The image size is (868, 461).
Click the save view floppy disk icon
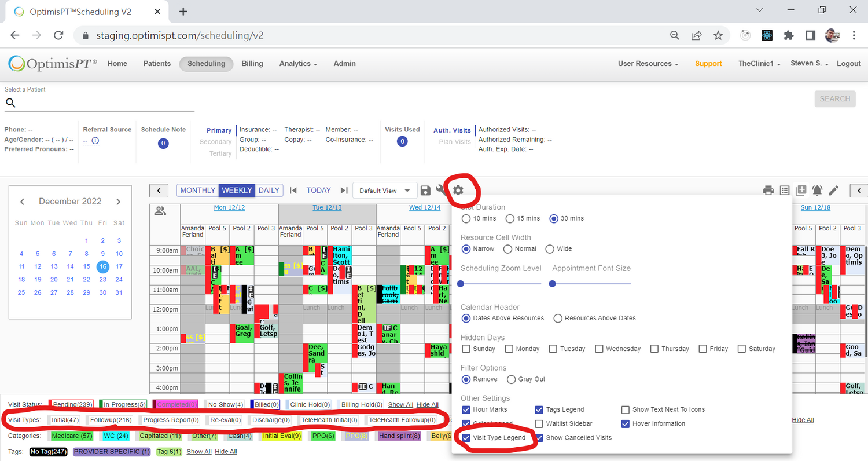click(425, 191)
